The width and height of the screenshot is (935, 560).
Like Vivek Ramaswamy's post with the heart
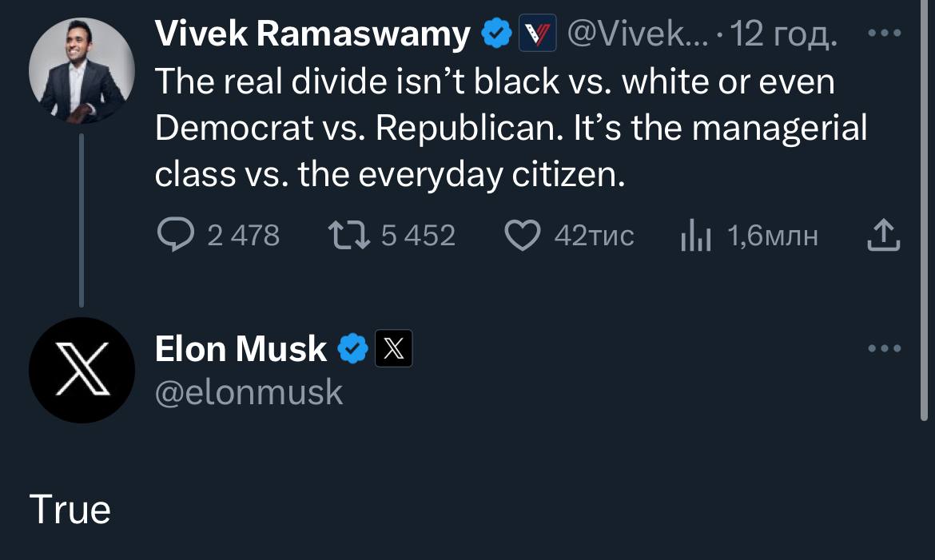(x=523, y=236)
